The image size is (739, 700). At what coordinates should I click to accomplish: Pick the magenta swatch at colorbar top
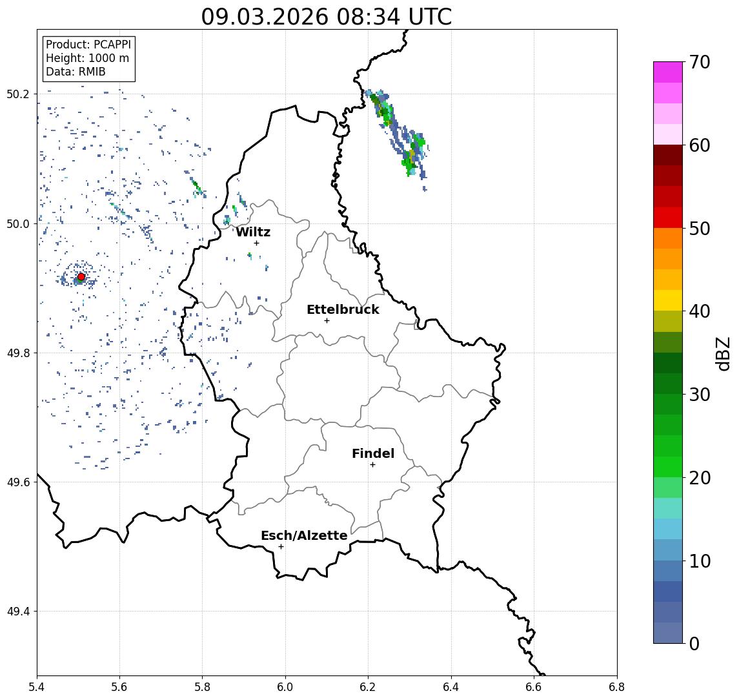[668, 72]
